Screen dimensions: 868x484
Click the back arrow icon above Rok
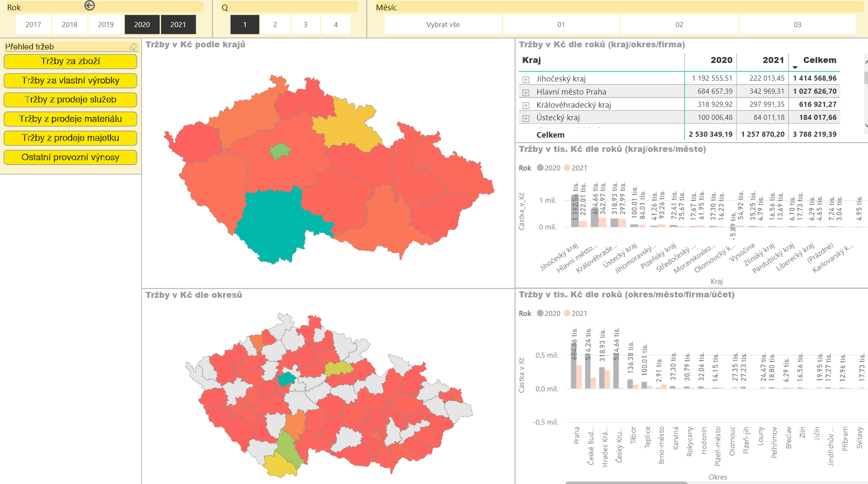click(89, 5)
